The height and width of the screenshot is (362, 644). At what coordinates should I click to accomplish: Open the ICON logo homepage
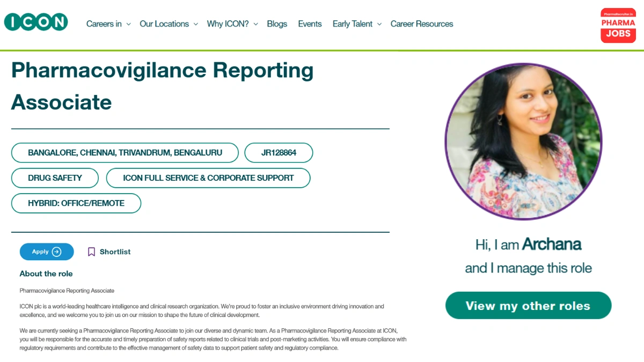pyautogui.click(x=36, y=22)
